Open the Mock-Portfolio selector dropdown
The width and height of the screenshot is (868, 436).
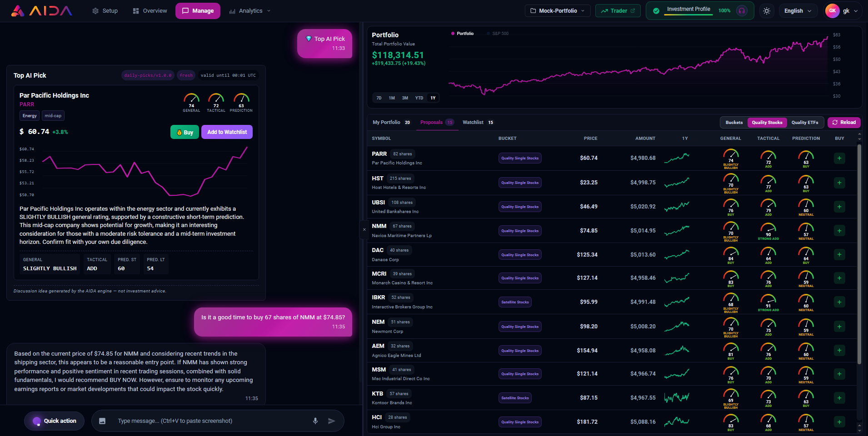[558, 11]
